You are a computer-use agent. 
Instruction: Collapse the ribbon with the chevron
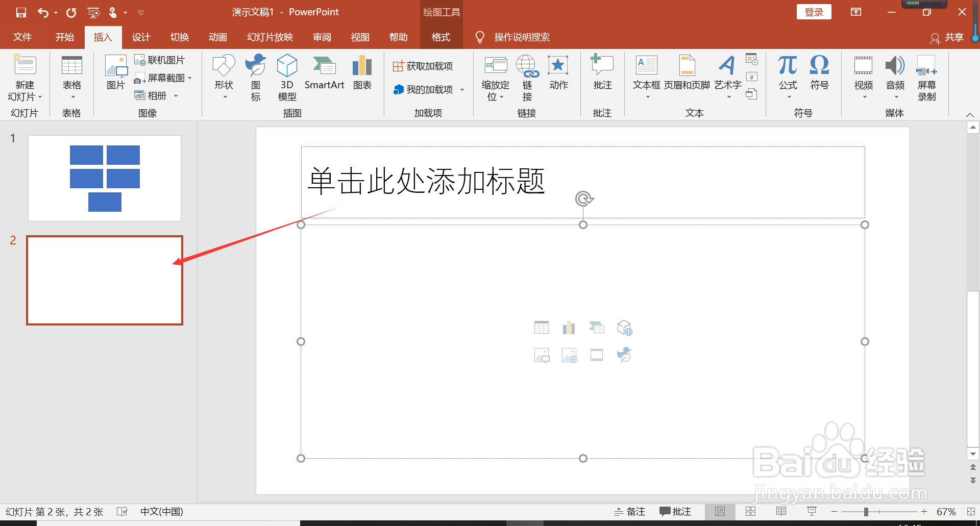click(969, 114)
